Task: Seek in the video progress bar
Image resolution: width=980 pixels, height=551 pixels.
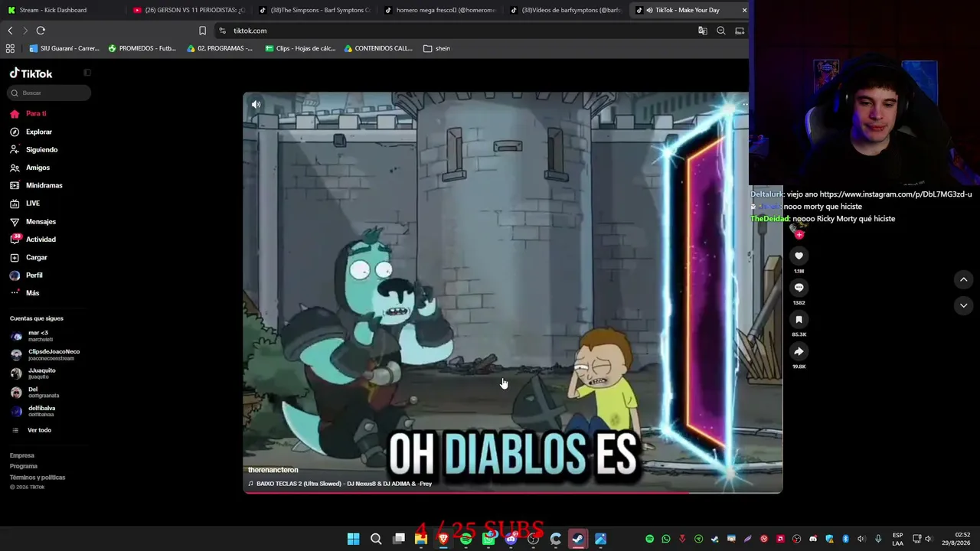Action: [x=513, y=493]
